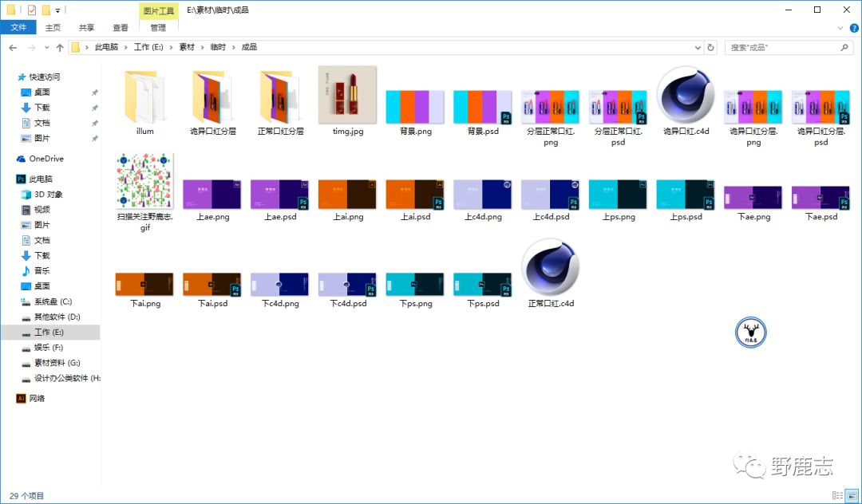
Task: Open the recent locations dropdown arrow
Action: click(46, 48)
